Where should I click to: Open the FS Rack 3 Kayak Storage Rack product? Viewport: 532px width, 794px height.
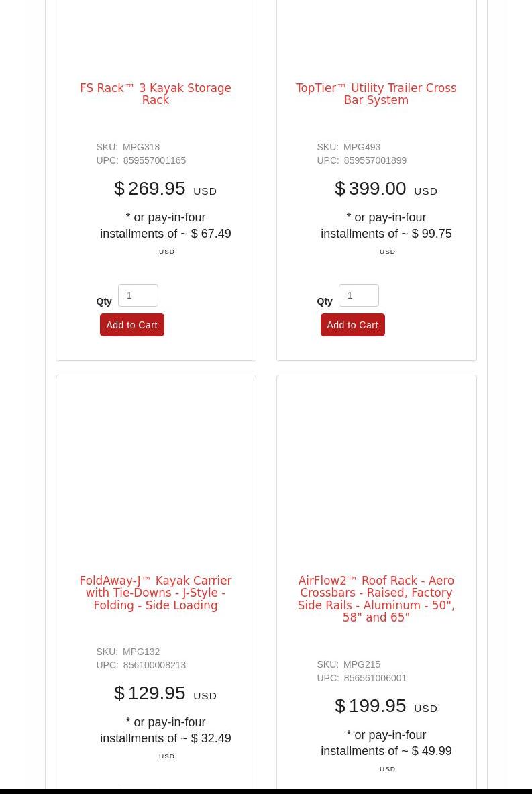pyautogui.click(x=156, y=94)
